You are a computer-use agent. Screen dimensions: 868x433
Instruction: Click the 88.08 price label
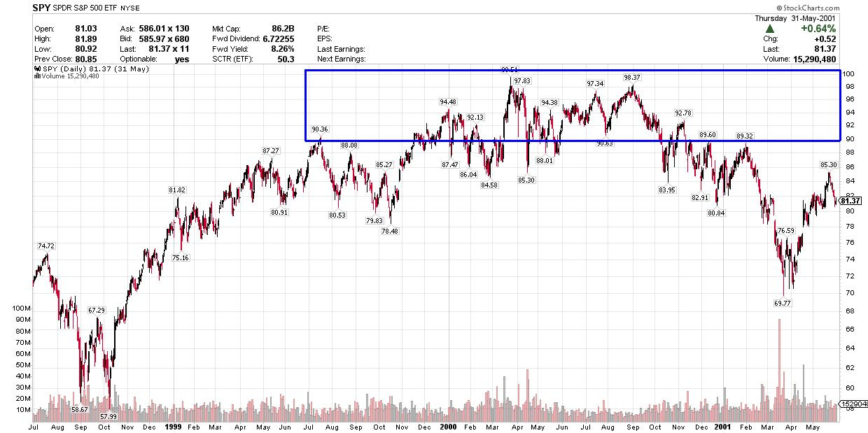(349, 145)
